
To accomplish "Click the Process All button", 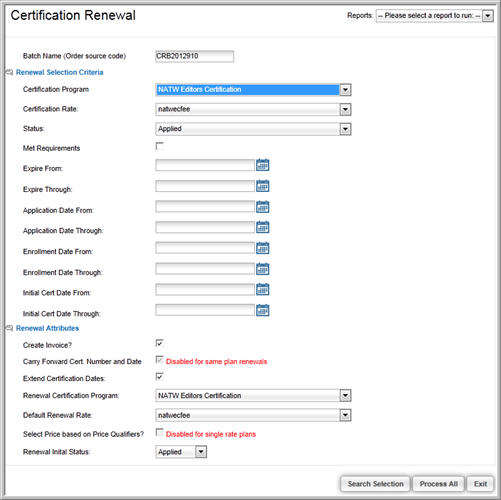I will 438,484.
